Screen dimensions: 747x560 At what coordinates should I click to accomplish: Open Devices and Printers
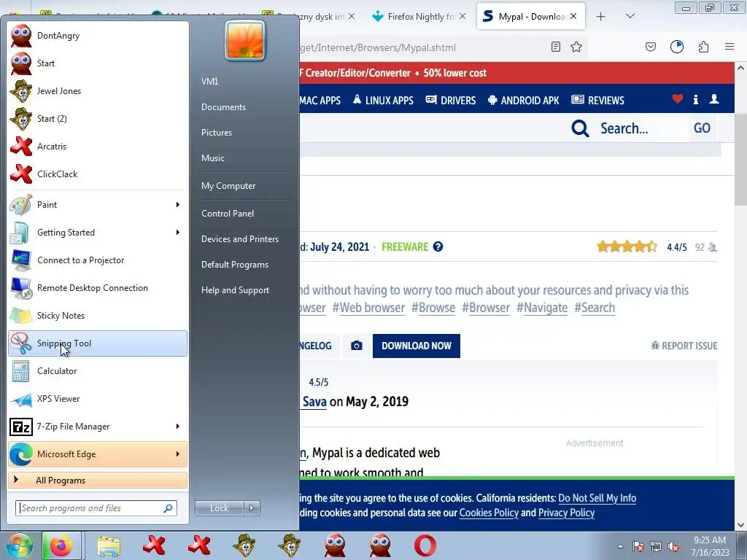pyautogui.click(x=239, y=239)
